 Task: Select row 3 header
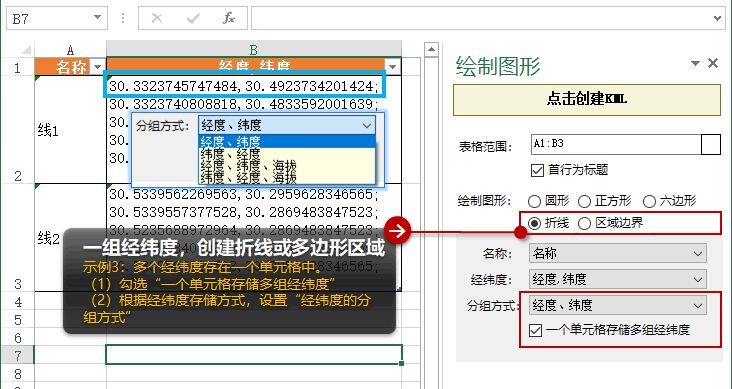[x=18, y=237]
